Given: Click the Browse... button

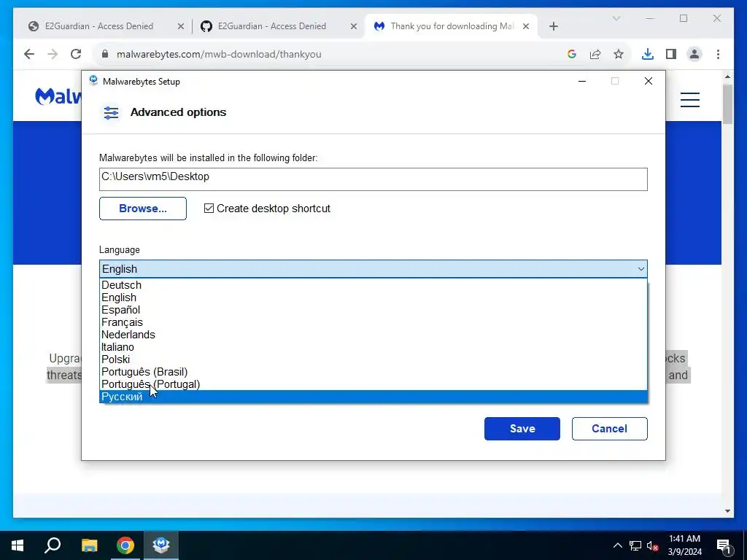Looking at the screenshot, I should pos(143,209).
